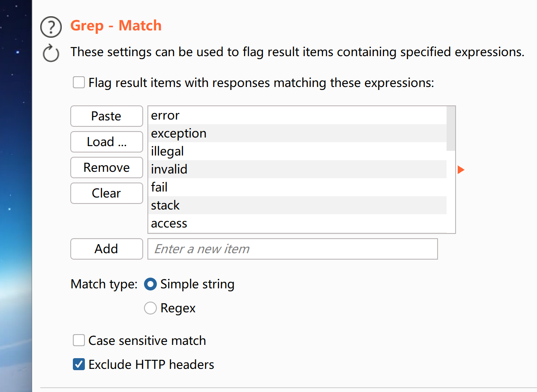This screenshot has width=537, height=392.
Task: Select the Simple string match type
Action: coord(150,284)
